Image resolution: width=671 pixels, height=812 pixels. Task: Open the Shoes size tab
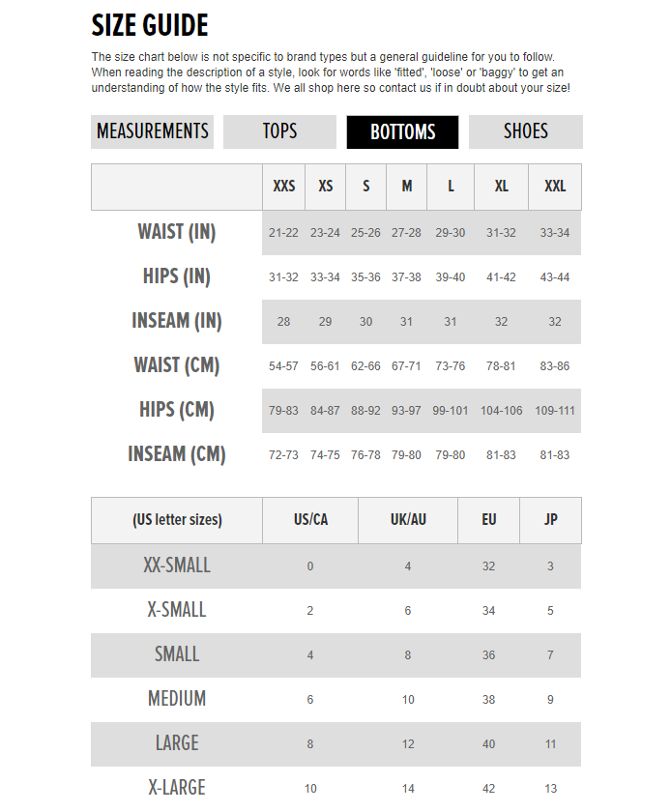pyautogui.click(x=525, y=131)
